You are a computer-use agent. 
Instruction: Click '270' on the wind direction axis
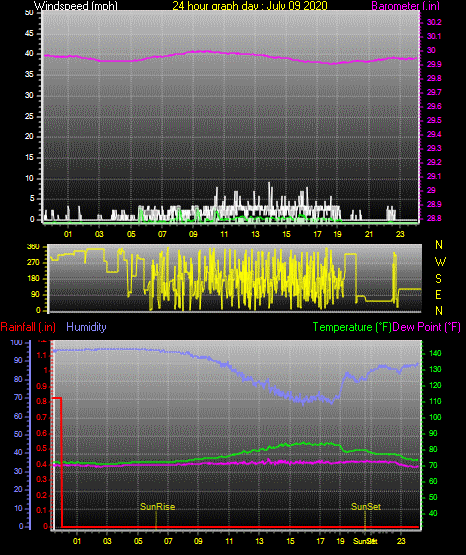tap(34, 263)
